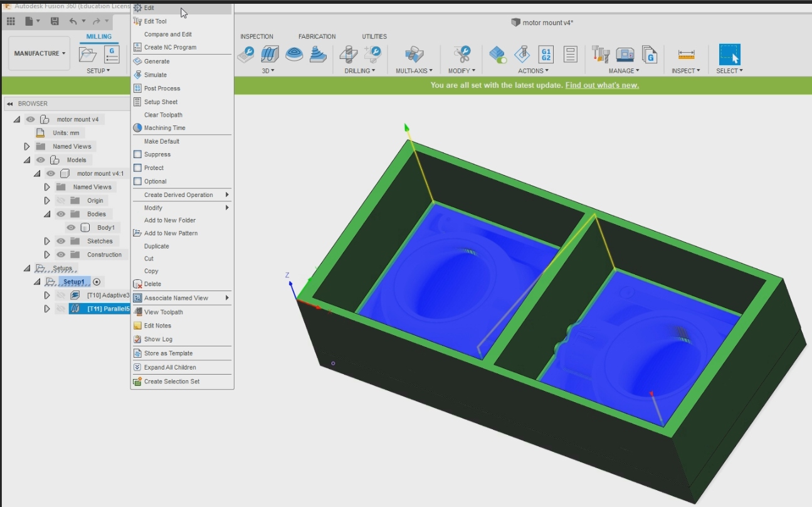The image size is (812, 507).
Task: Click the Generate toolpath icon in Actions
Action: tap(498, 55)
